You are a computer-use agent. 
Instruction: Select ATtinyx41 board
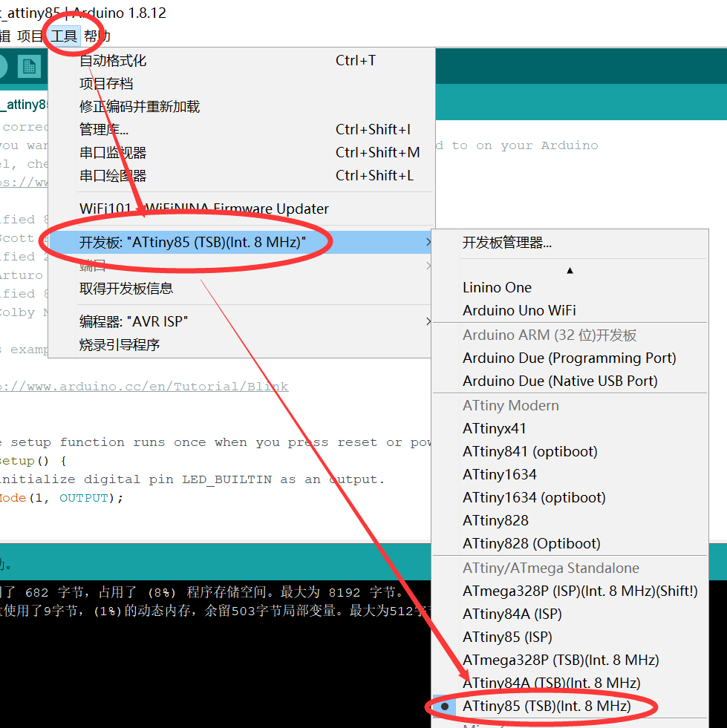570,428
